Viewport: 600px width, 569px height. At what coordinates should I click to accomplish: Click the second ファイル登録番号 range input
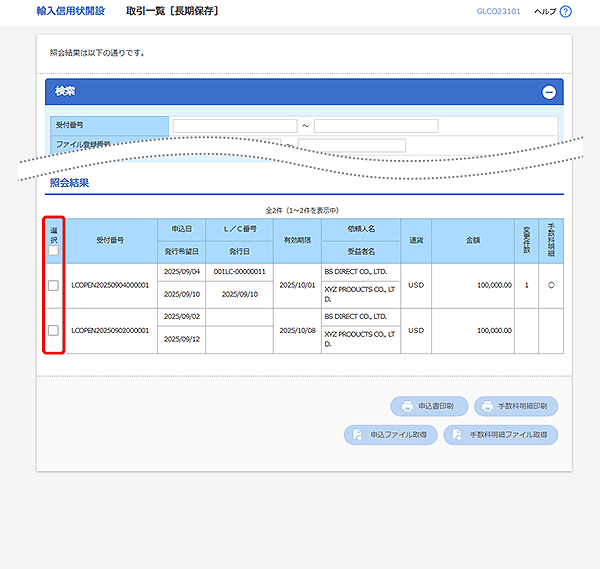click(352, 146)
